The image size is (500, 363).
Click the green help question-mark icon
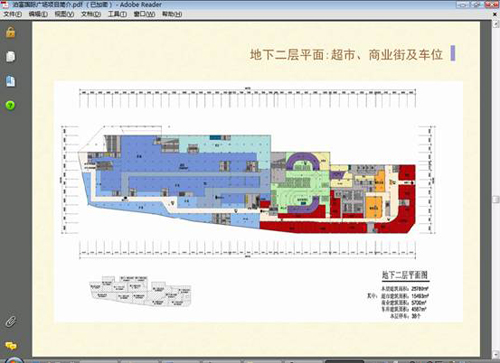[11, 106]
